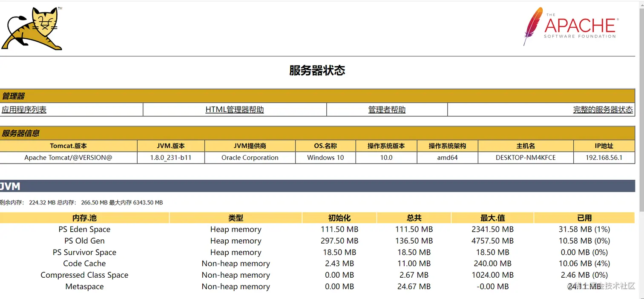Click the 操作系统版本 column header
The width and height of the screenshot is (644, 299).
tap(386, 146)
